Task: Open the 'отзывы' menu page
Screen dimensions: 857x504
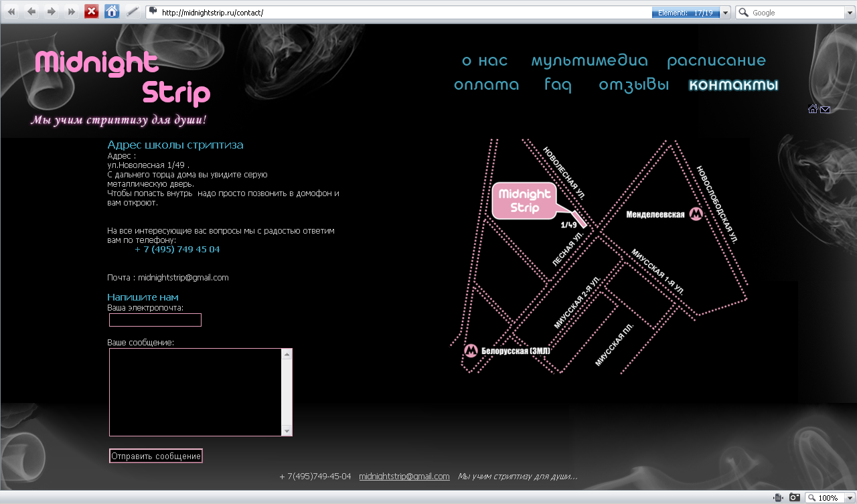Action: click(x=634, y=85)
